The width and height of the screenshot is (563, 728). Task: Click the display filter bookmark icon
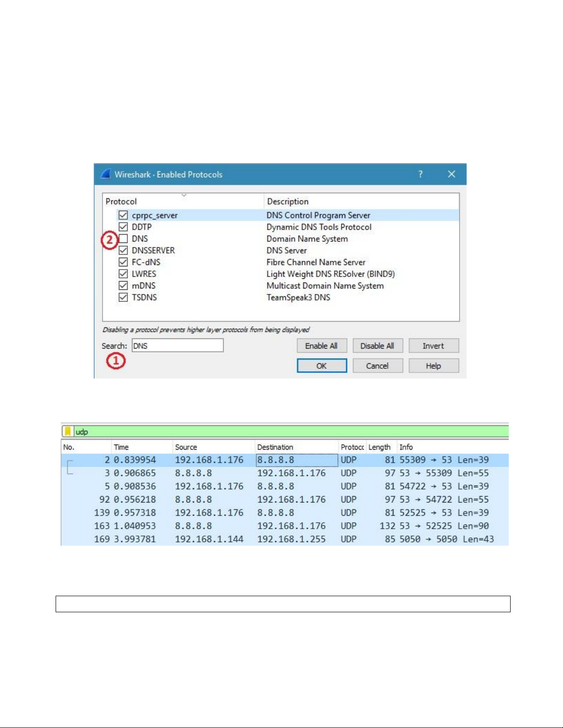(x=68, y=432)
